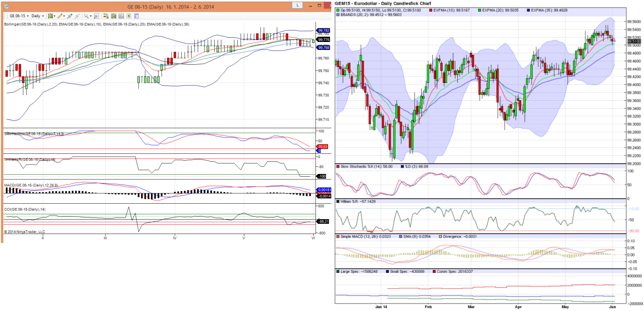Click the 99,768 lower band price marker
This screenshot has width=644, height=311.
tap(323, 48)
